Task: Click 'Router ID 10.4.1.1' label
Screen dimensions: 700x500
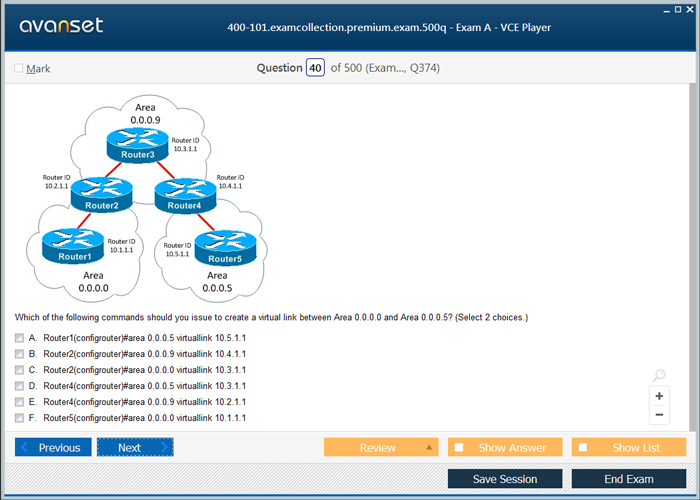Action: 230,182
